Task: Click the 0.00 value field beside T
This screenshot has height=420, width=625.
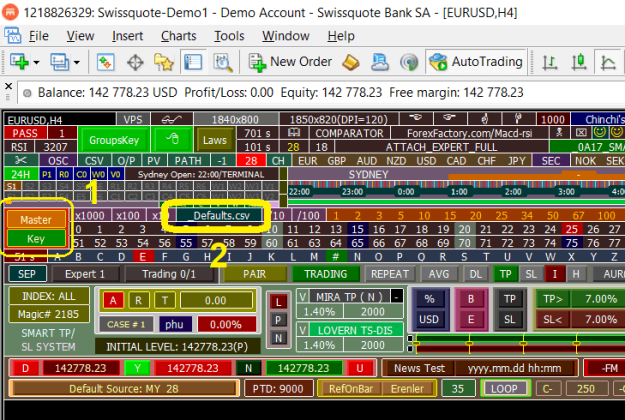Action: coord(216,300)
